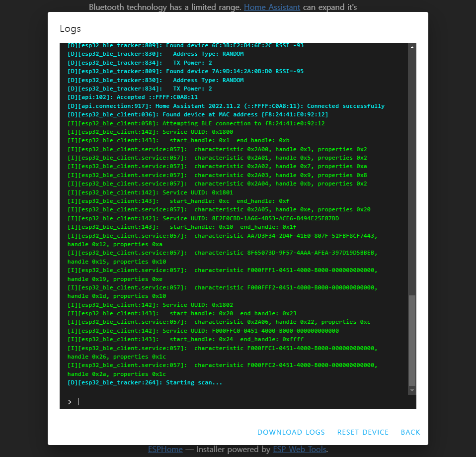Click 'start_handle: 0x20 end_handle: 0x23' line
Screen dimensions: 476x457
(182, 313)
